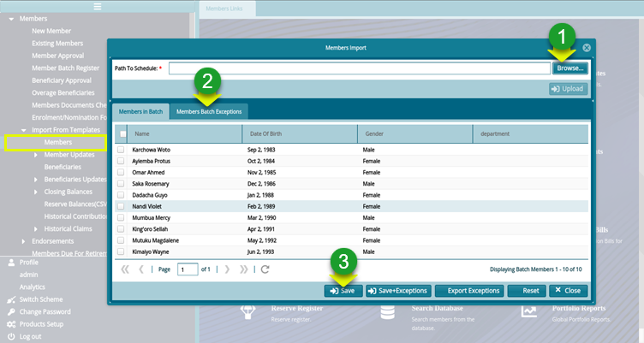The width and height of the screenshot is (644, 343).
Task: Check the box for Omar Ahmed
Action: coord(121,172)
